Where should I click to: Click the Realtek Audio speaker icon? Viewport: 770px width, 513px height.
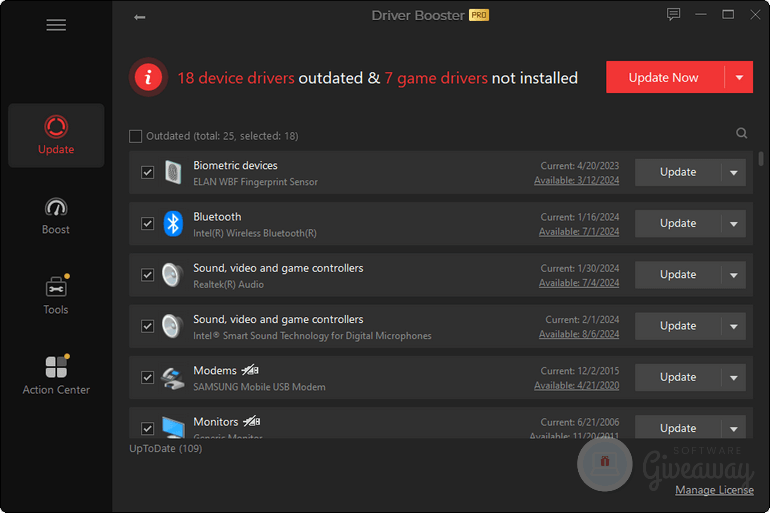click(173, 275)
